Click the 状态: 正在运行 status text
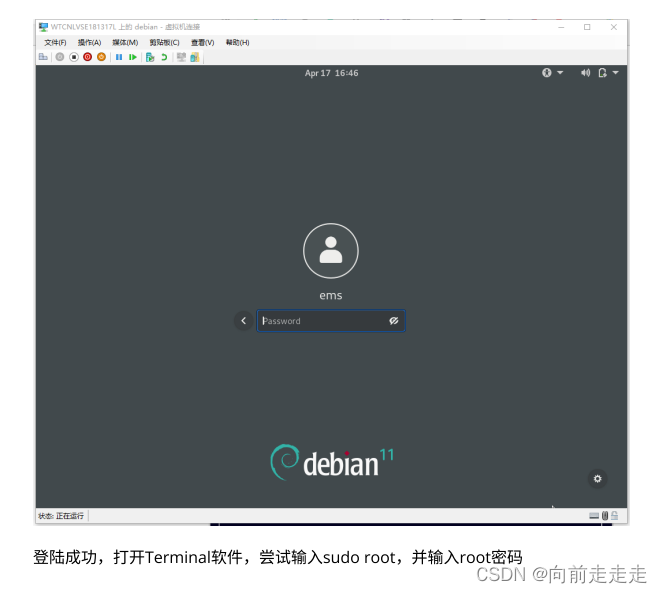The height and width of the screenshot is (593, 662). click(x=61, y=516)
